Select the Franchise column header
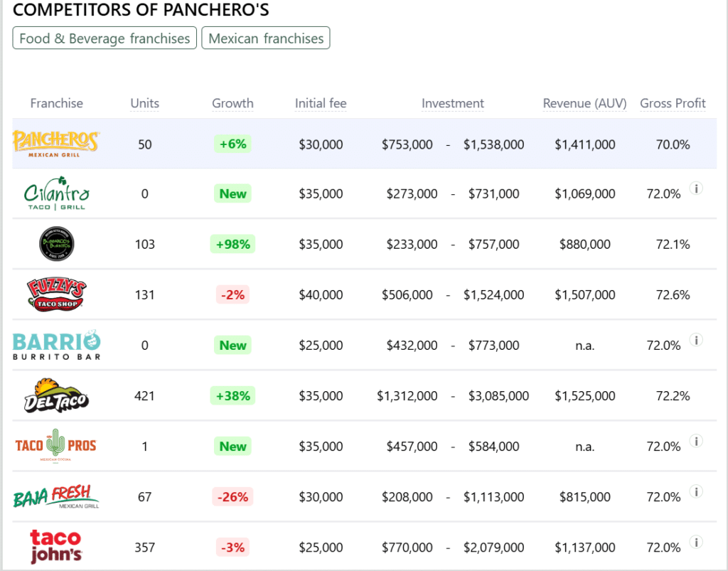The height and width of the screenshot is (571, 728). [57, 103]
